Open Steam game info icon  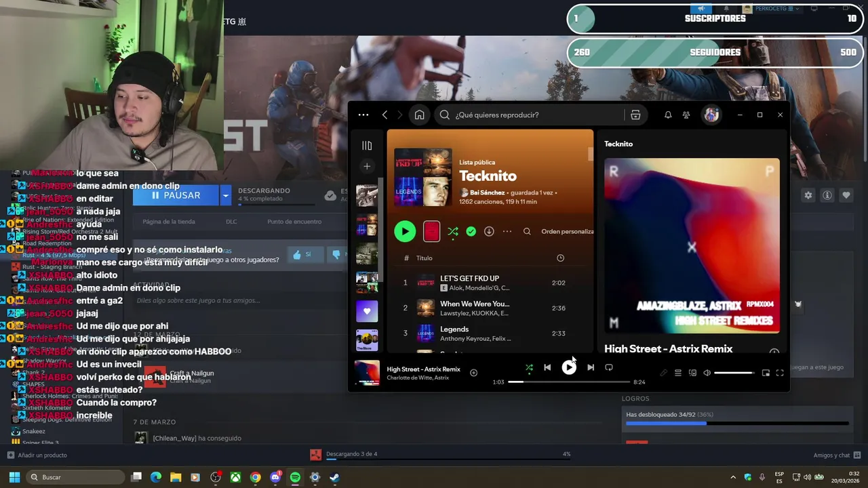tap(827, 195)
